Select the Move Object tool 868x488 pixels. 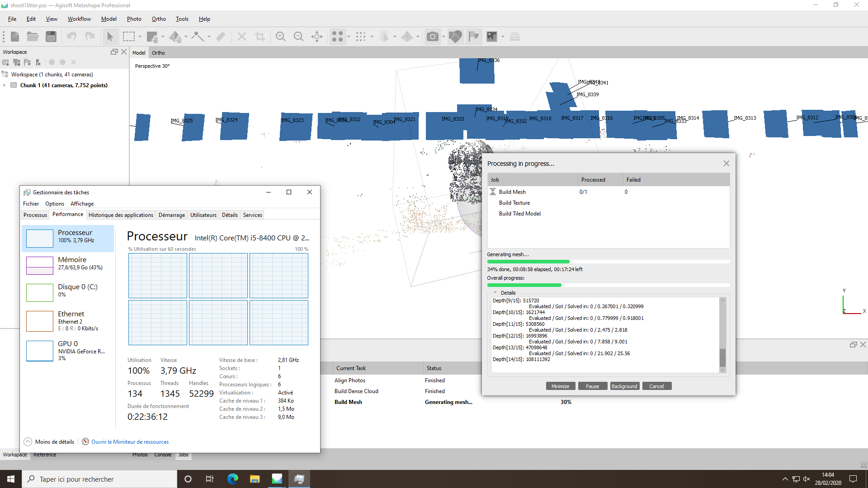tap(175, 37)
